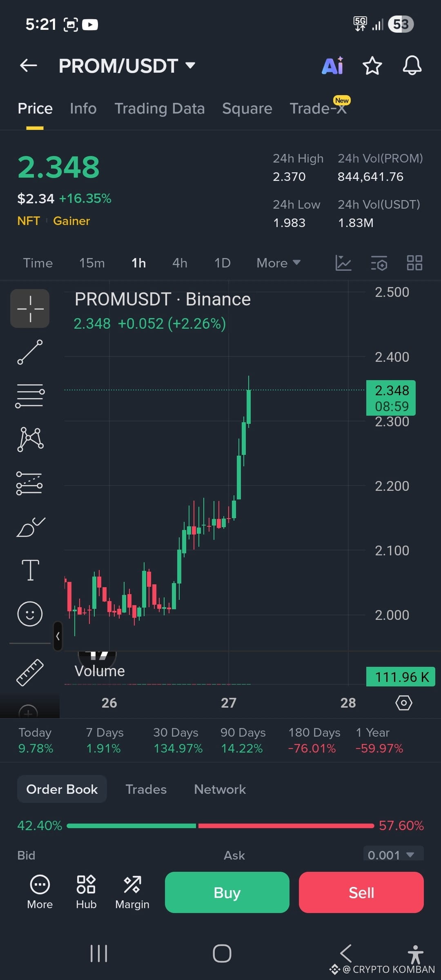441x980 pixels.
Task: Open the 0.001 price precision dropdown
Action: tap(393, 854)
